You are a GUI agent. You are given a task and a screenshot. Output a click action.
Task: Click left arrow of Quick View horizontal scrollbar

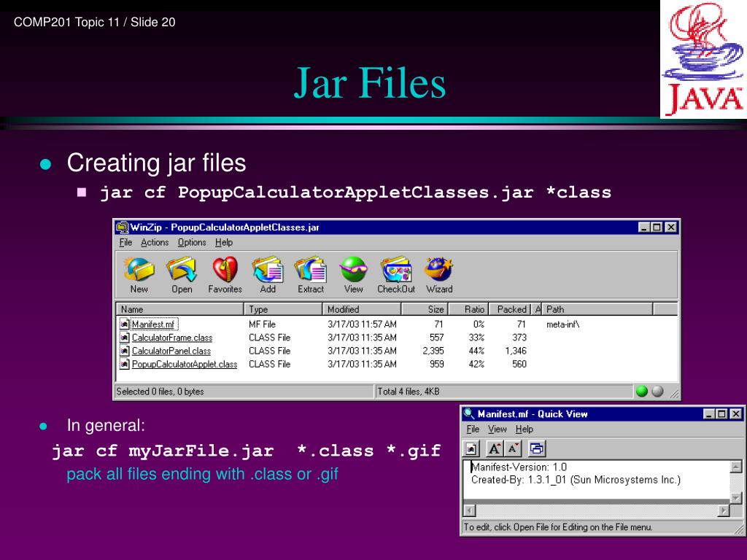tap(469, 510)
